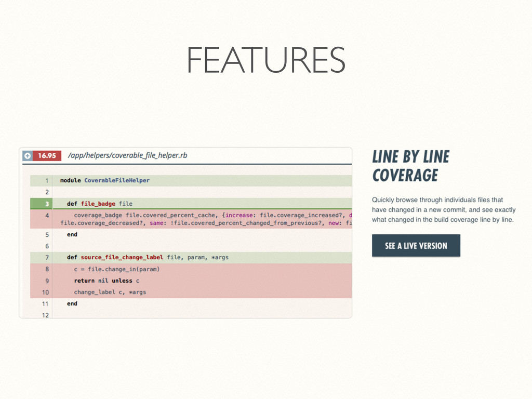Expand the plus icon beside 16.95
Viewport: 532px width, 399px height.
coord(28,156)
